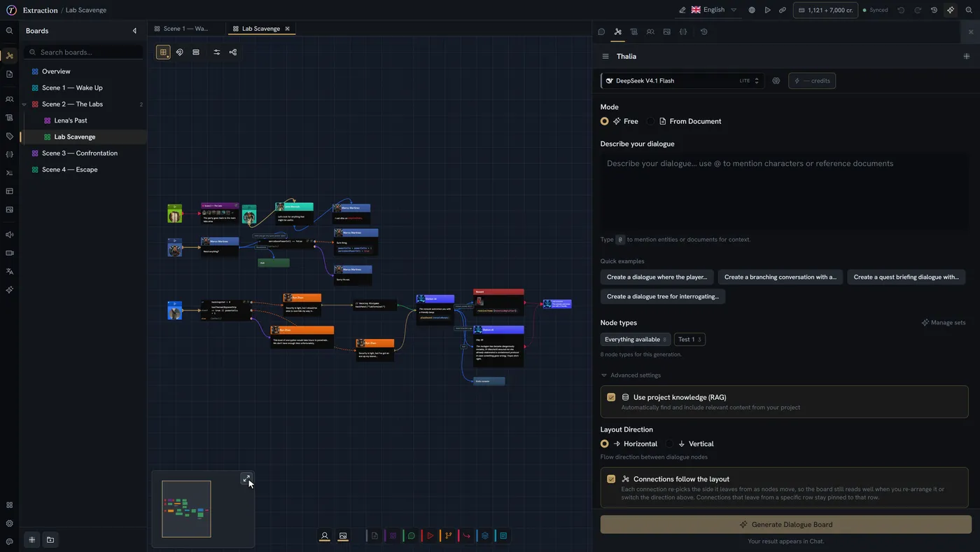
Task: Click the magnet icon in canvas toolbar
Action: (x=180, y=52)
